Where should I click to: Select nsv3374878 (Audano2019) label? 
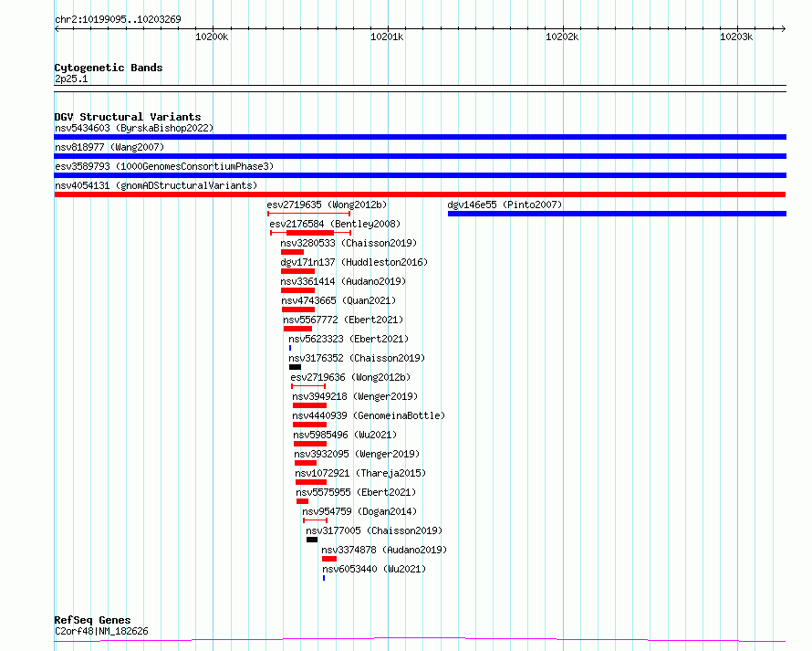pos(384,550)
